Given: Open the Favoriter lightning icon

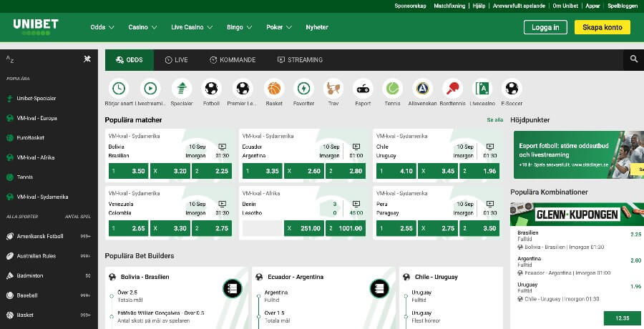Looking at the screenshot, I should (x=303, y=88).
